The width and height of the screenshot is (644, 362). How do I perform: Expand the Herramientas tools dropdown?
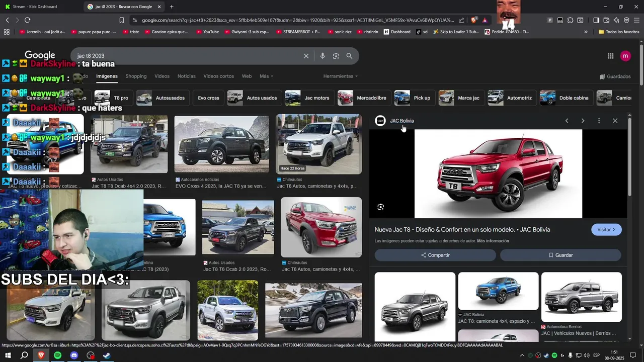coord(341,76)
